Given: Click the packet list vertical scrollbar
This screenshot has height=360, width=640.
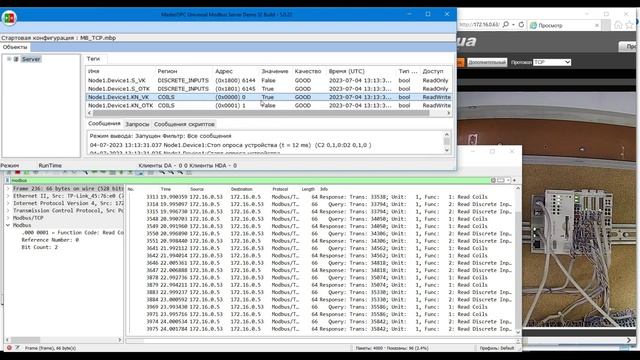Looking at the screenshot, I should point(518,260).
